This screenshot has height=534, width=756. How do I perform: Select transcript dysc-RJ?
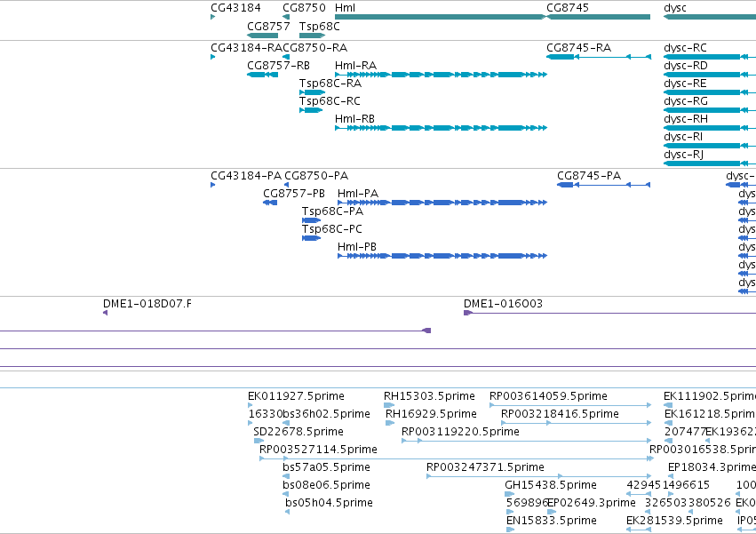(710, 163)
